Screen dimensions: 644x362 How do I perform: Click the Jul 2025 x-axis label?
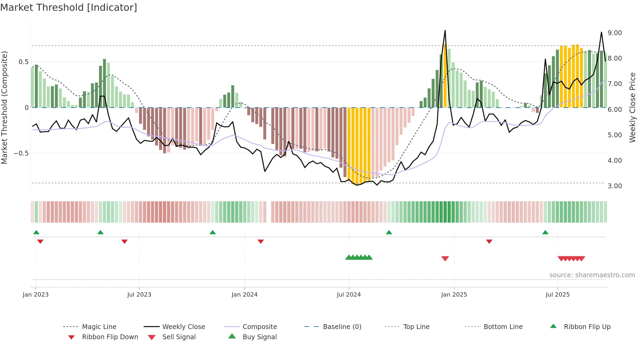tap(558, 294)
